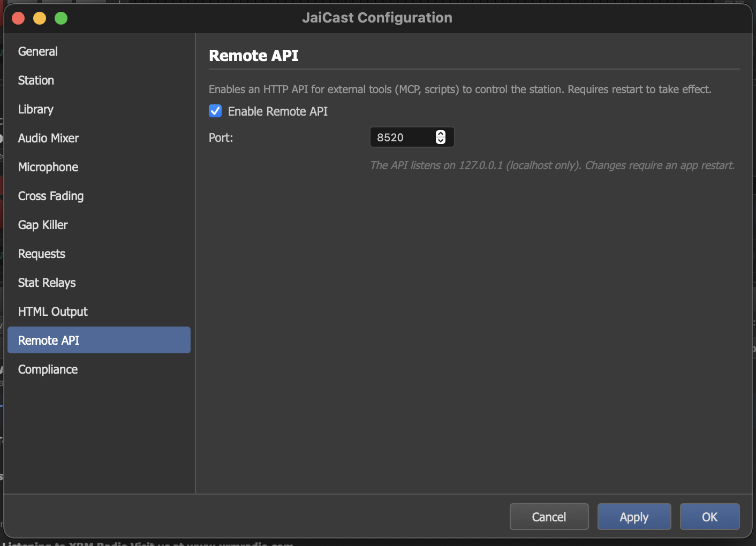Select Gap Killer section
This screenshot has height=546, width=756.
[x=99, y=225]
